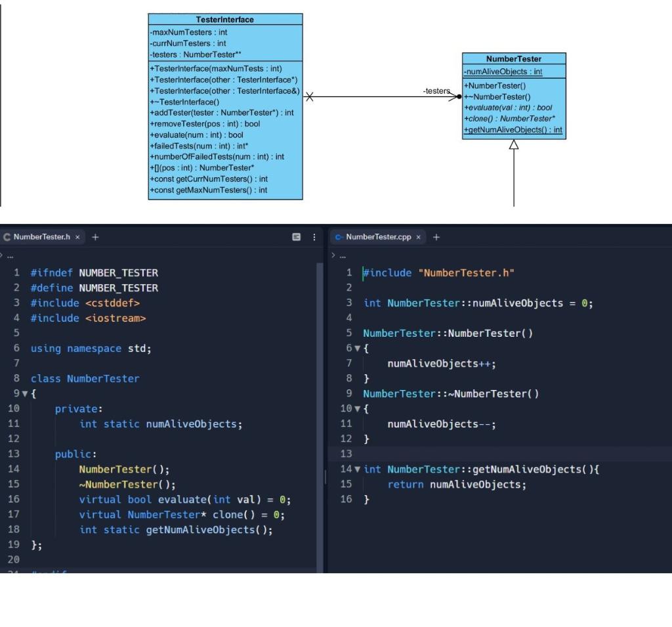Click '+evaluate(num : int) : bool' row
This screenshot has width=672, height=627.
[197, 135]
